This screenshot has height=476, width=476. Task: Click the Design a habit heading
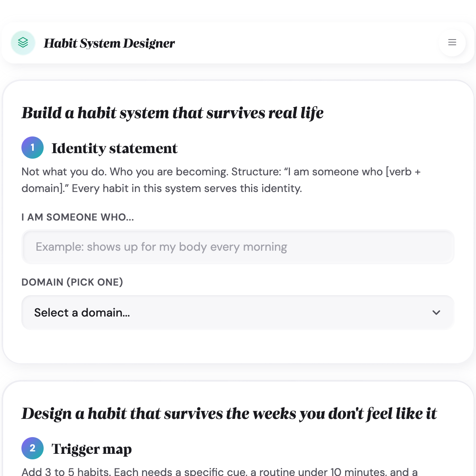tap(229, 414)
